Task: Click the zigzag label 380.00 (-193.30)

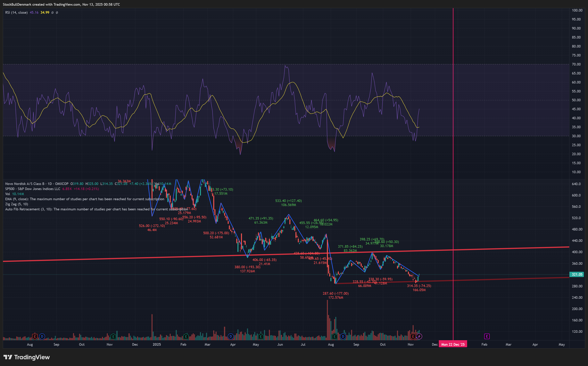Action: (247, 267)
